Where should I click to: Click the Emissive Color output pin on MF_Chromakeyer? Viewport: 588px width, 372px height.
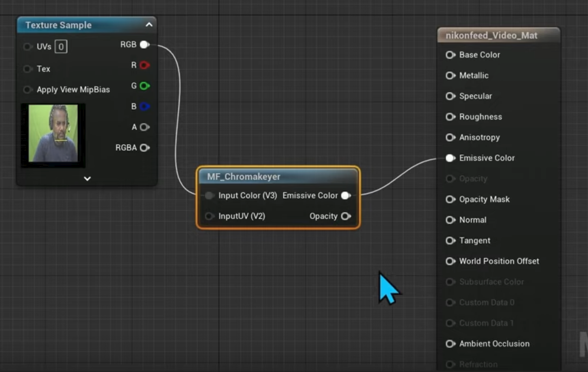346,196
